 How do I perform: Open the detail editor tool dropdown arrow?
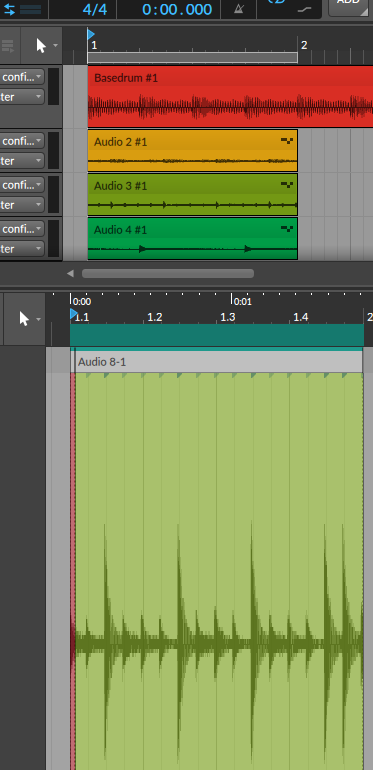coord(39,319)
